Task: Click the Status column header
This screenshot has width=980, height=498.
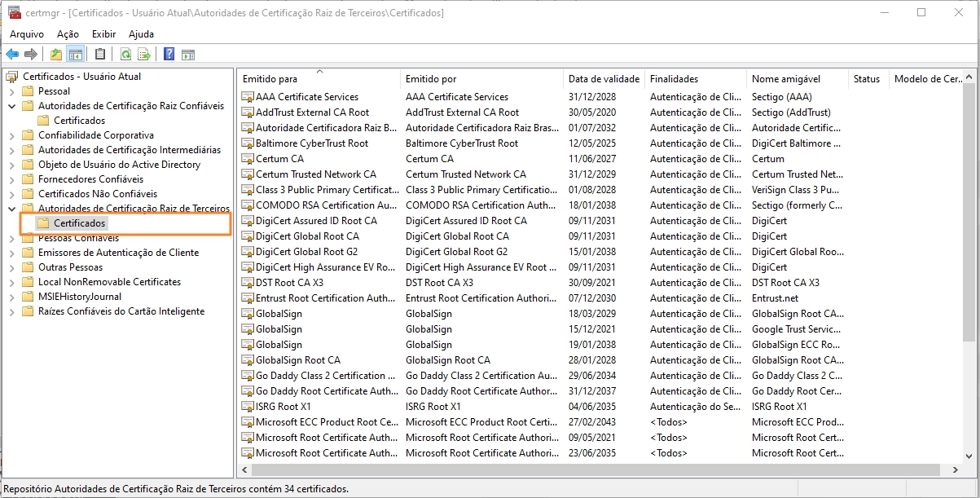Action: [x=868, y=79]
